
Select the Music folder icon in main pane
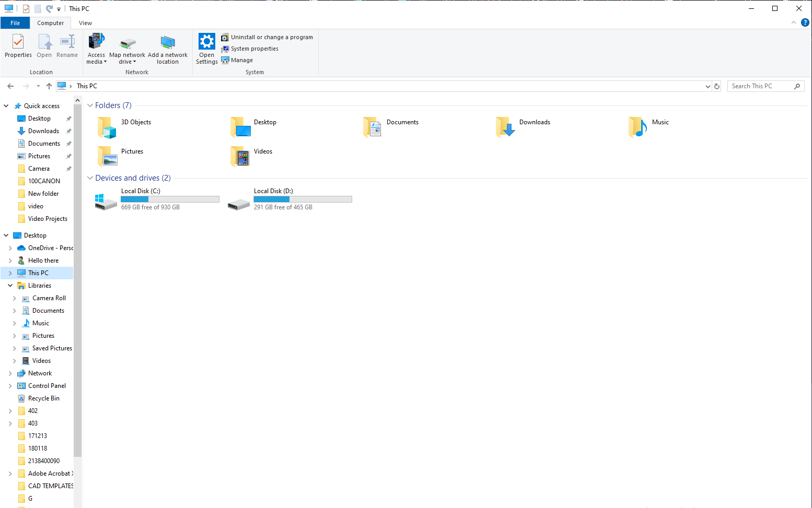coord(637,127)
